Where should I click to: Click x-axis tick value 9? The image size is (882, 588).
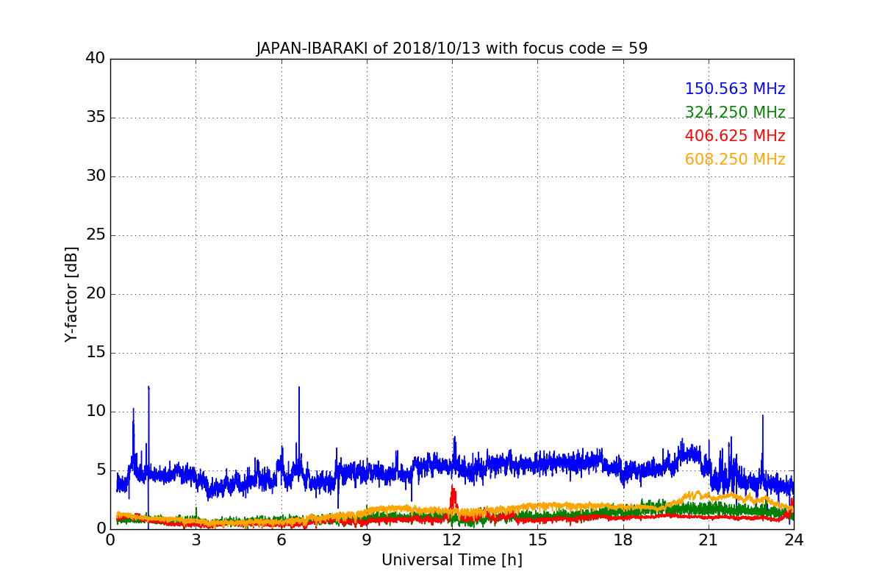(367, 539)
